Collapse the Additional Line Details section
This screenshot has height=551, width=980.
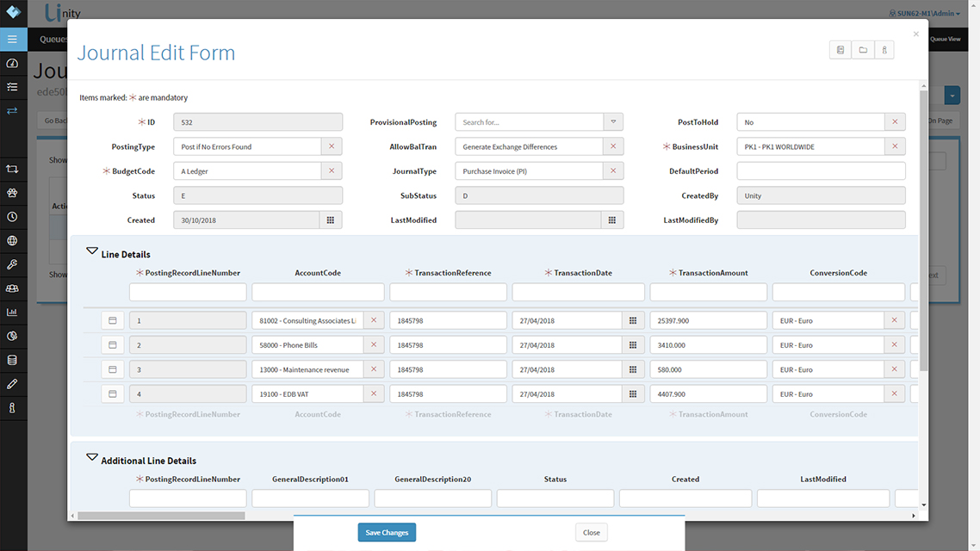(92, 456)
